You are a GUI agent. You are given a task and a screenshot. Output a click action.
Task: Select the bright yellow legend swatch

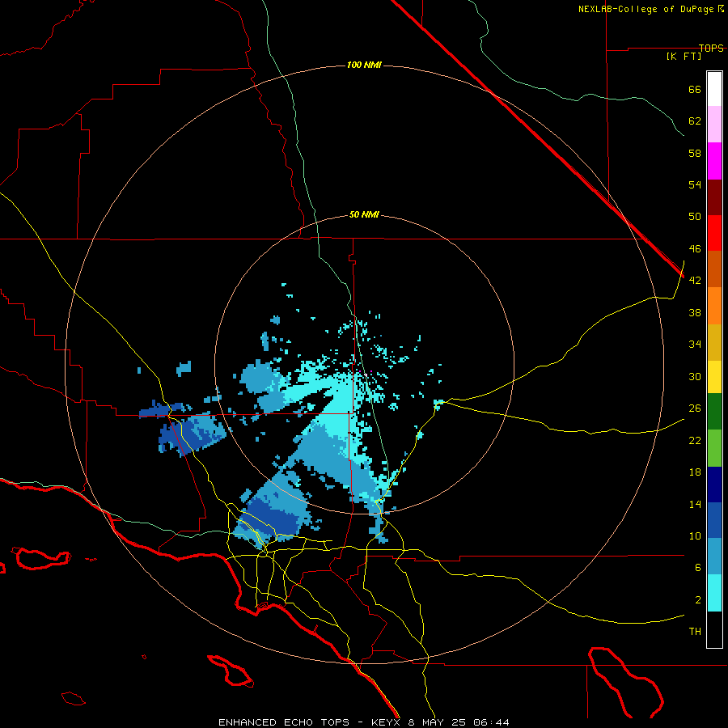click(x=714, y=377)
